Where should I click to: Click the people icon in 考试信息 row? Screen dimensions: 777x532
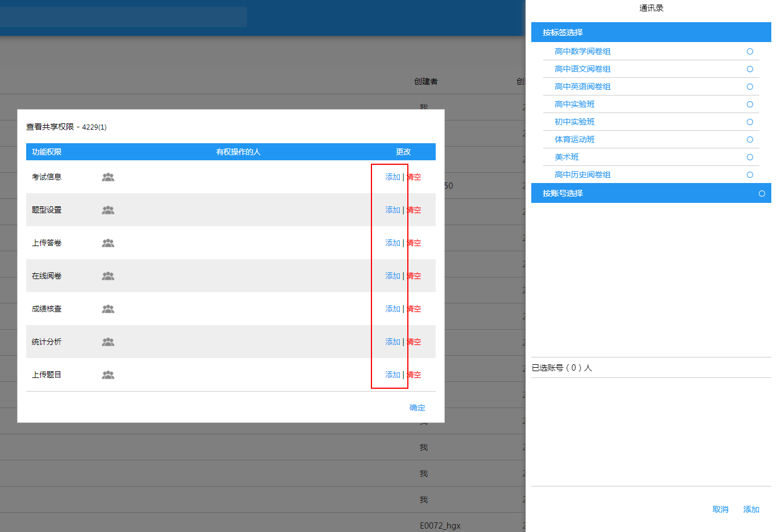click(108, 177)
